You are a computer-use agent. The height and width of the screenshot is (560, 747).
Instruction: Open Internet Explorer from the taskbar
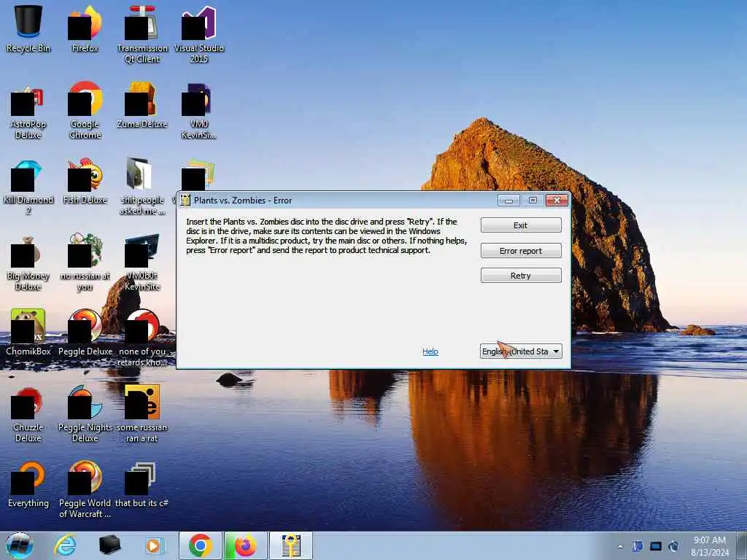click(65, 545)
